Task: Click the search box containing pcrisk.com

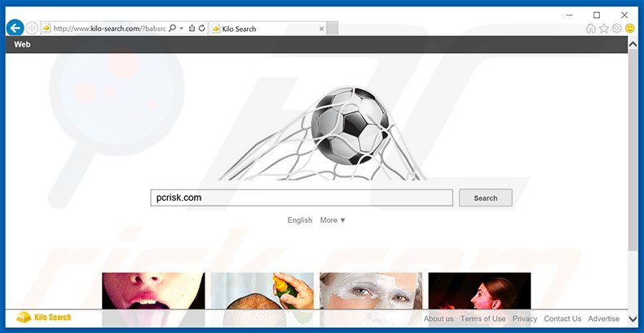Action: [302, 198]
